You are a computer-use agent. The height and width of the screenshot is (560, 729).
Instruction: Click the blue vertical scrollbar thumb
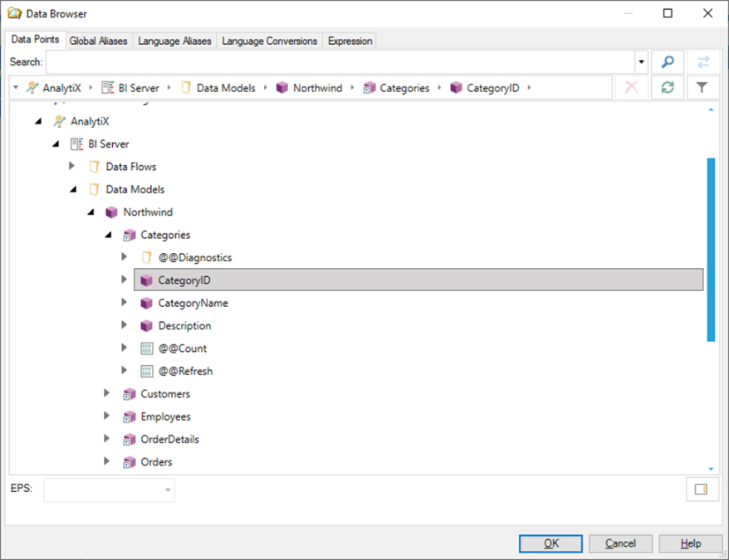tap(711, 249)
